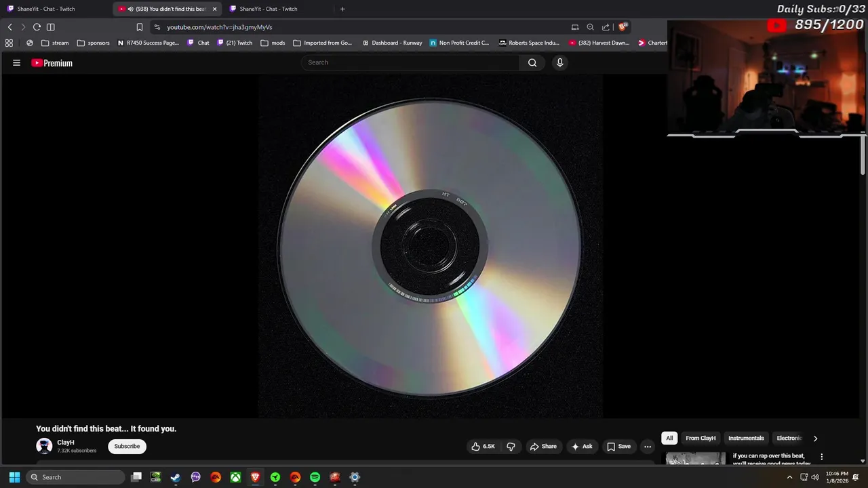The width and height of the screenshot is (868, 488).
Task: Open ClayH channel avatar
Action: click(44, 446)
